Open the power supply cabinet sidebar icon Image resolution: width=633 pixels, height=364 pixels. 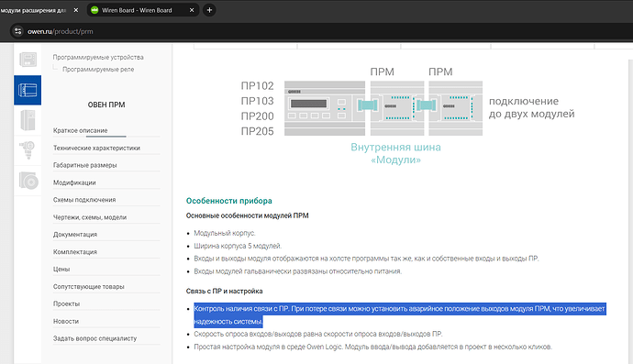coord(28,120)
